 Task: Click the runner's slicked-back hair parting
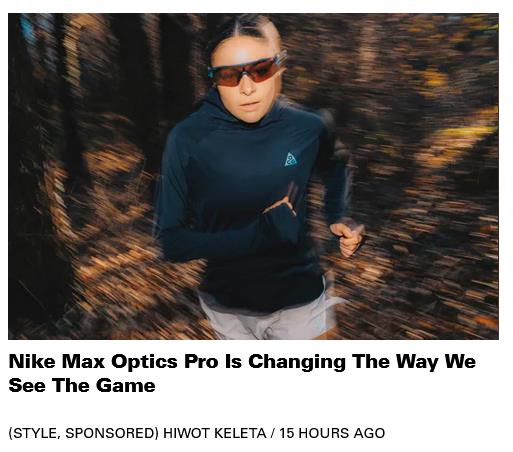pyautogui.click(x=248, y=28)
